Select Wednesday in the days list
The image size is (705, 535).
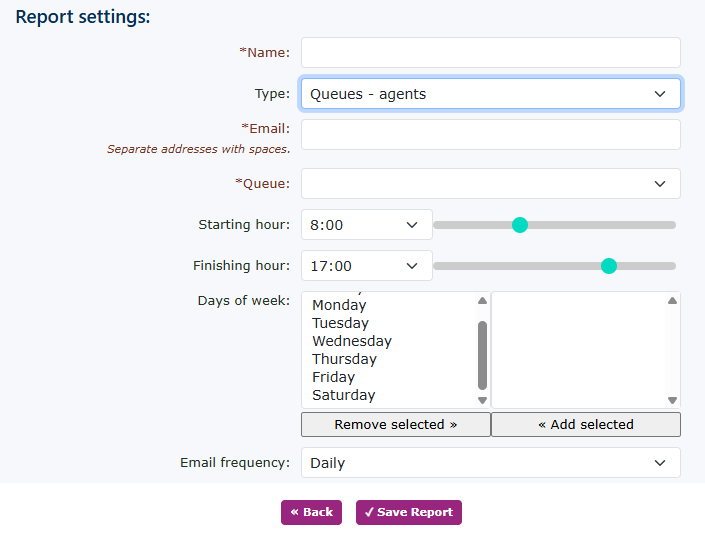click(352, 341)
